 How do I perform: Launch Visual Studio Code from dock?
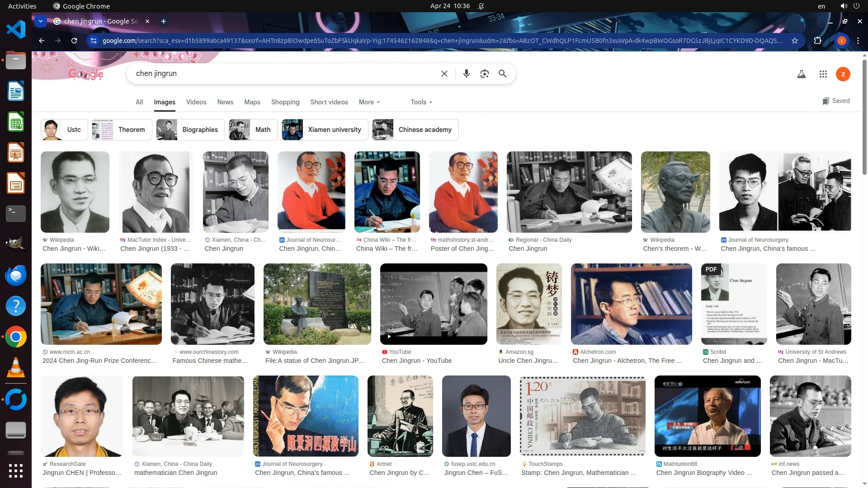16,29
